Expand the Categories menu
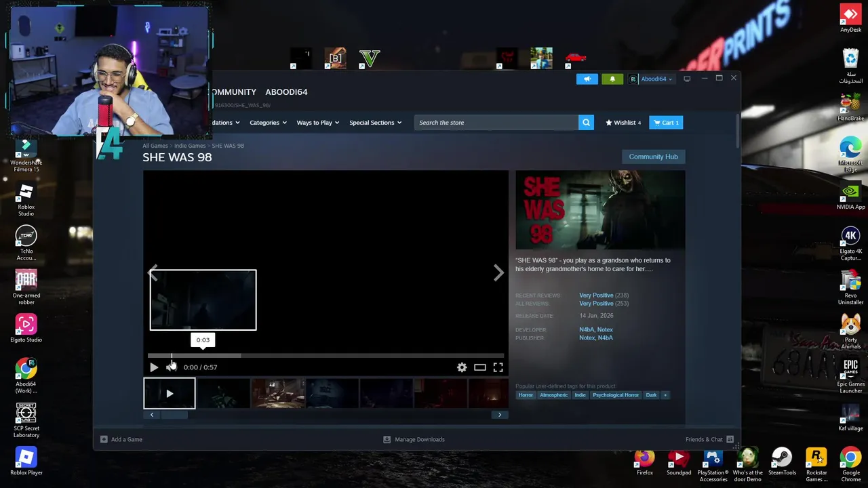Image resolution: width=868 pixels, height=488 pixels. click(268, 123)
